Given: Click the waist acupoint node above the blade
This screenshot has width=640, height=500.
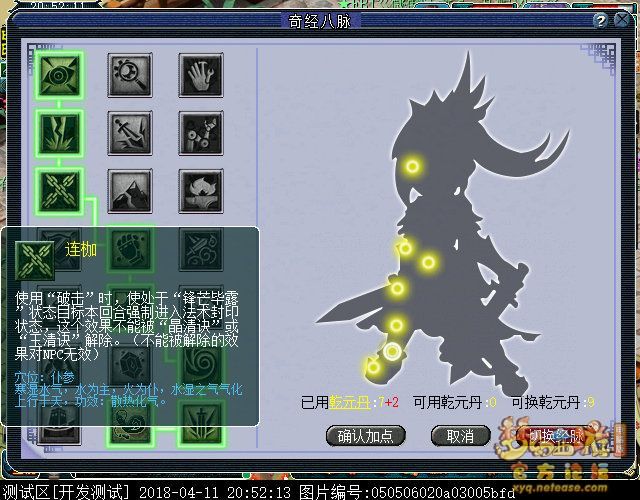Looking at the screenshot, I should 398,289.
